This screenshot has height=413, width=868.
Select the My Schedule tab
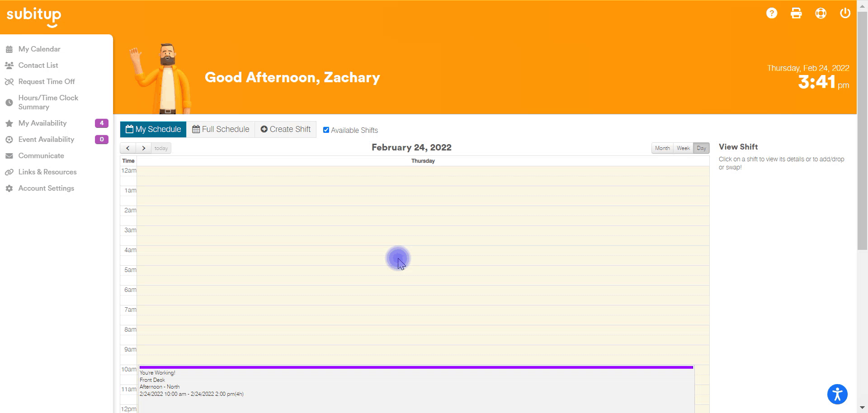[x=153, y=129]
